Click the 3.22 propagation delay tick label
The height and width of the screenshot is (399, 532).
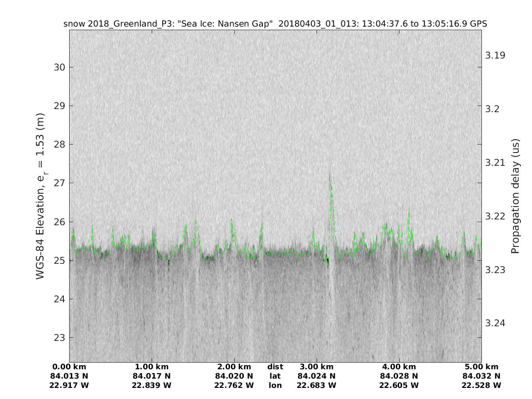pos(495,216)
